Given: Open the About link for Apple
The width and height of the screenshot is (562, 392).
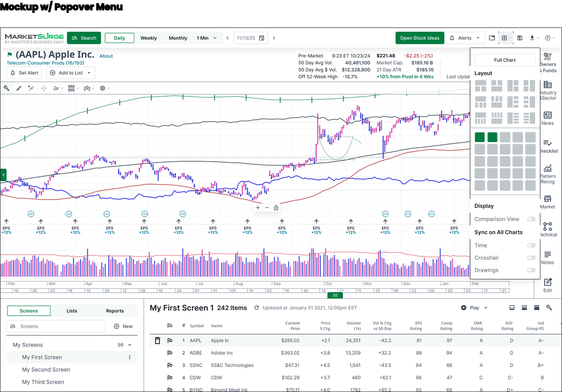Looking at the screenshot, I should (106, 56).
